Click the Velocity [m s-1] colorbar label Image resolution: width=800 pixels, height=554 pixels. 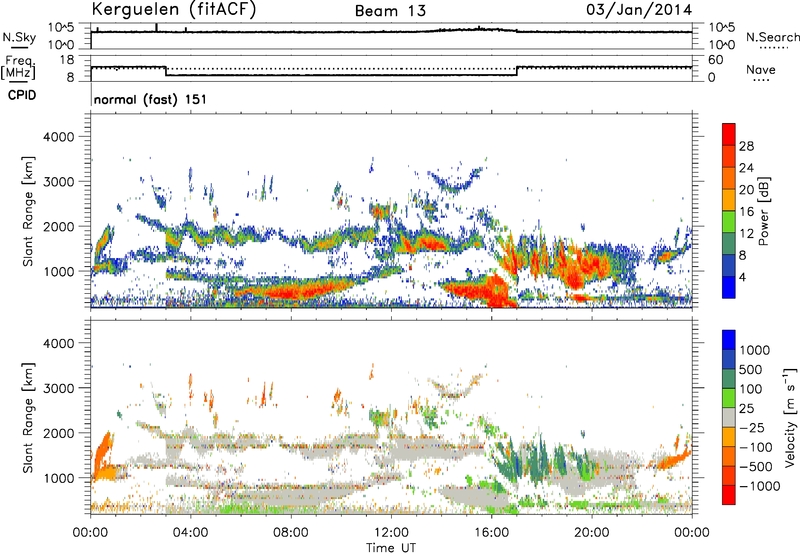(790, 417)
